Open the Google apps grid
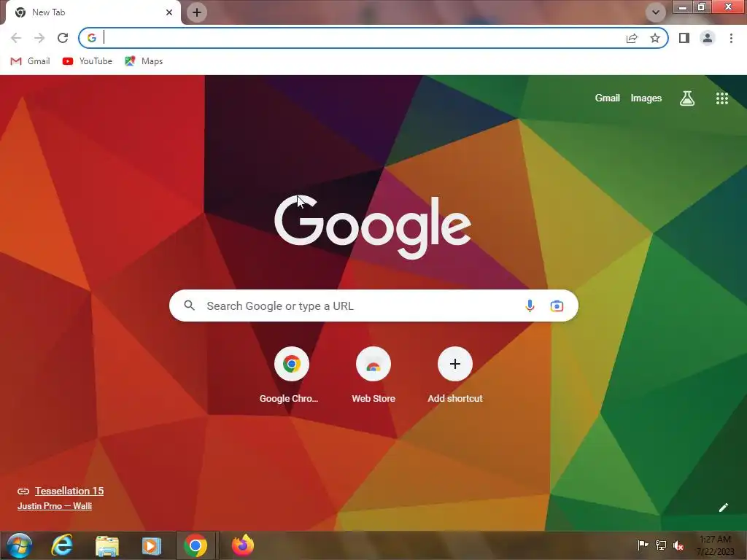Viewport: 747px width, 560px height. 721,98
